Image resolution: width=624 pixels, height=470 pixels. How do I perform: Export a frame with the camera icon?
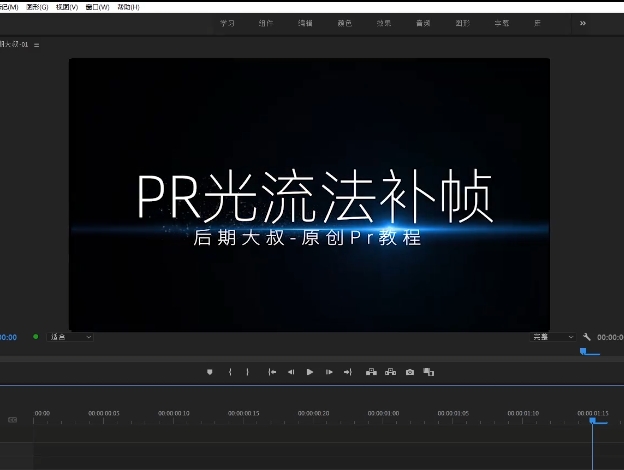click(410, 372)
